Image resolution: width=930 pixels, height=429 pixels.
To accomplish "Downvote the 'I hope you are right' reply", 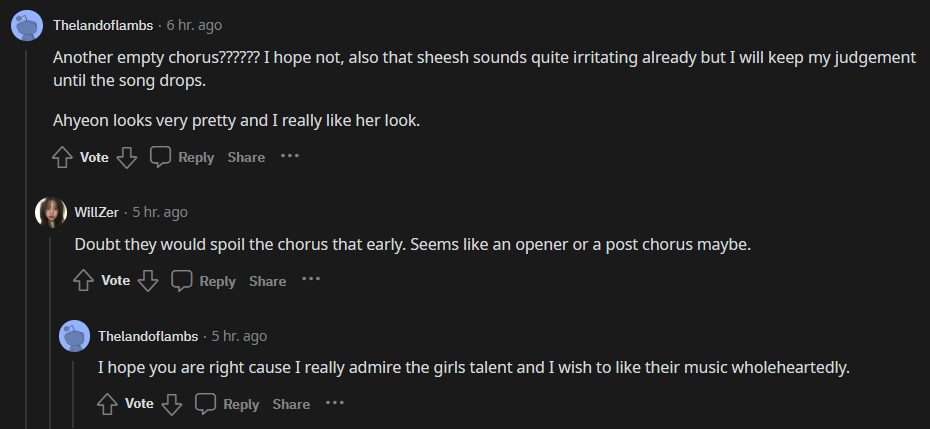I will tap(172, 404).
